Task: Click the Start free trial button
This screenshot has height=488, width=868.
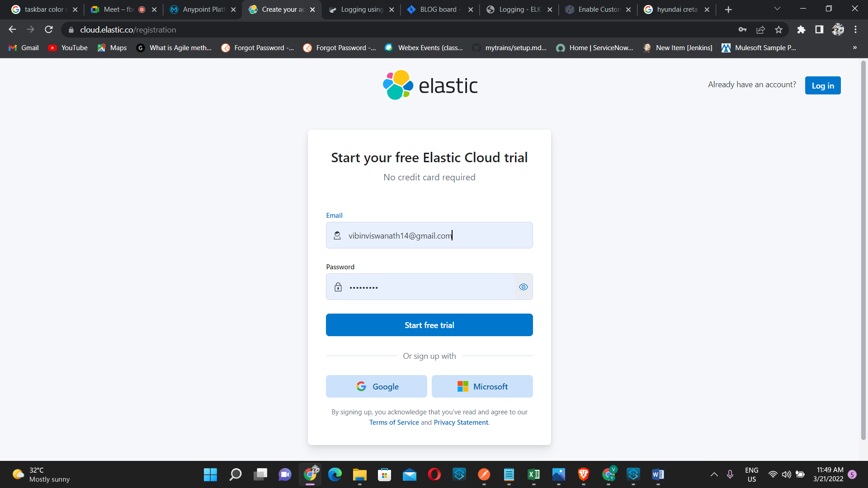Action: (x=429, y=325)
